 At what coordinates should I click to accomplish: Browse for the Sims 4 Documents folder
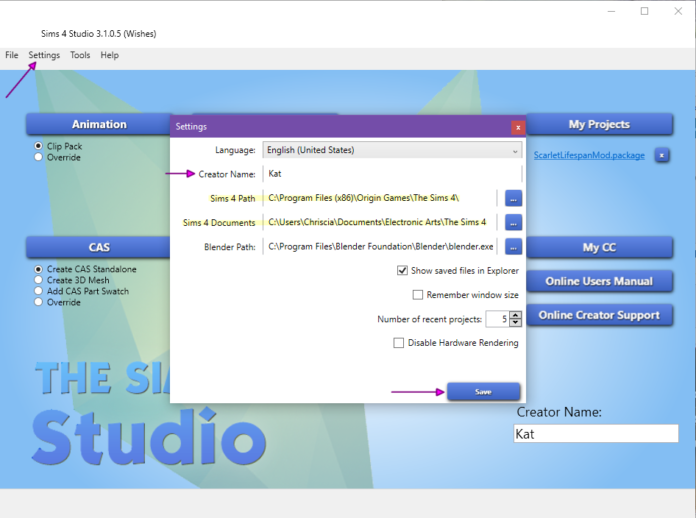513,222
